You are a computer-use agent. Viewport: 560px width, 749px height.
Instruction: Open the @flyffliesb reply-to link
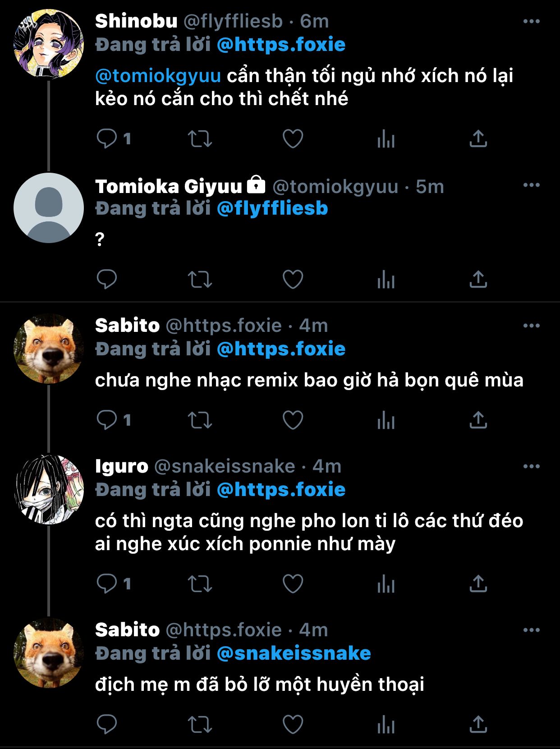(x=272, y=208)
